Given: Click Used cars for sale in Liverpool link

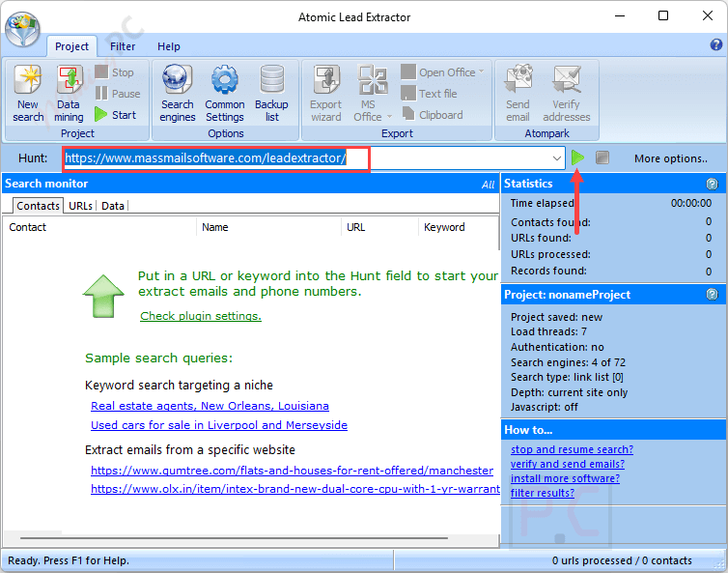Looking at the screenshot, I should [219, 425].
